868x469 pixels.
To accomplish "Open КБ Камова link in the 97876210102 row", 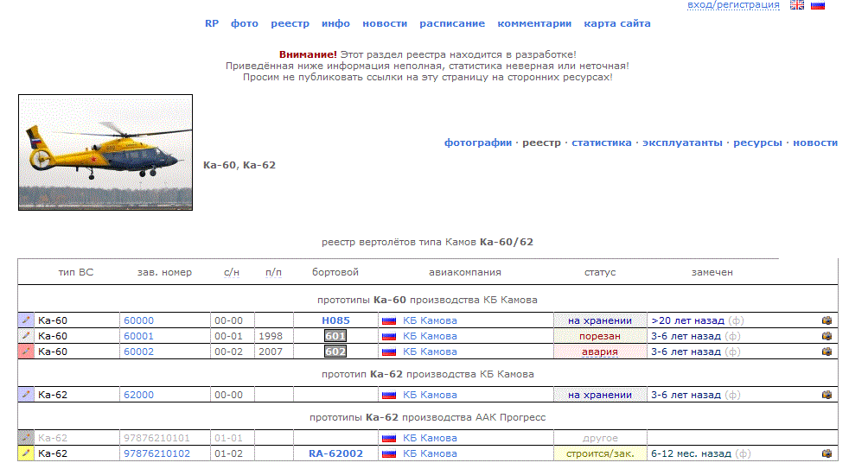I will click(431, 453).
